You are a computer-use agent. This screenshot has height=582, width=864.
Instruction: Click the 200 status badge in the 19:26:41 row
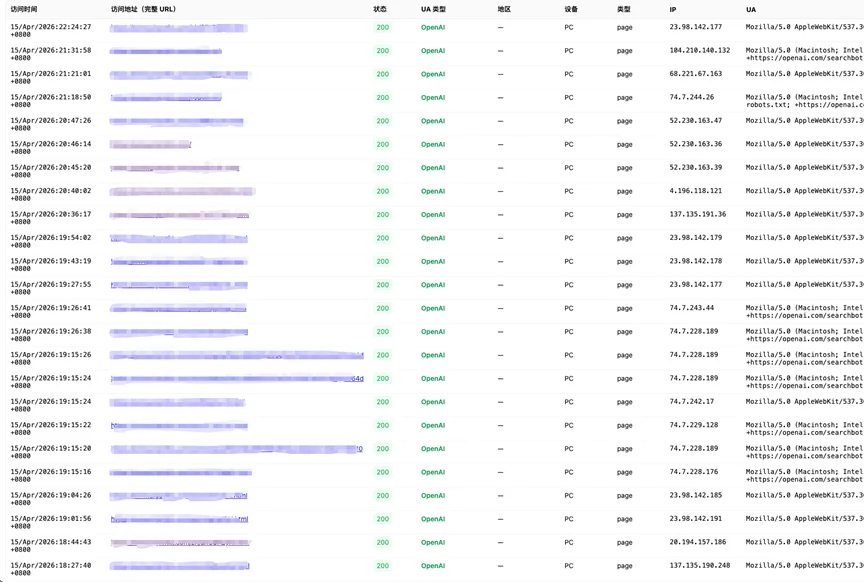coord(382,309)
